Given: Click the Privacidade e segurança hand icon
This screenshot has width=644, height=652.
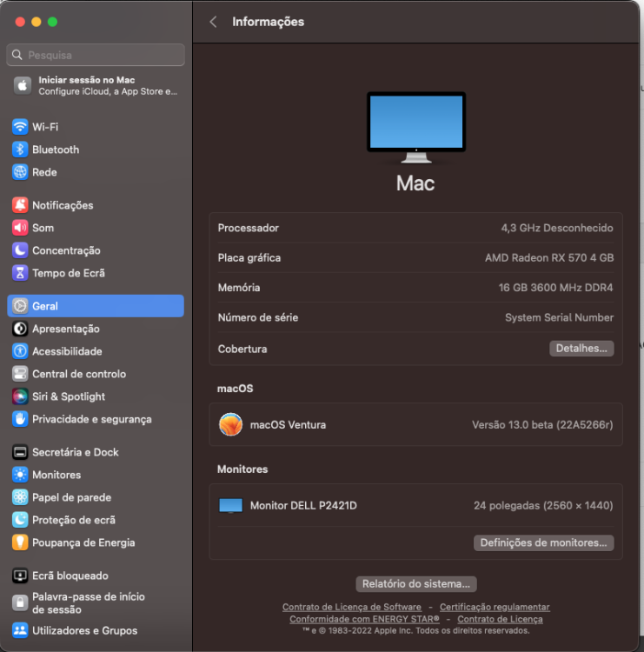Looking at the screenshot, I should click(20, 419).
